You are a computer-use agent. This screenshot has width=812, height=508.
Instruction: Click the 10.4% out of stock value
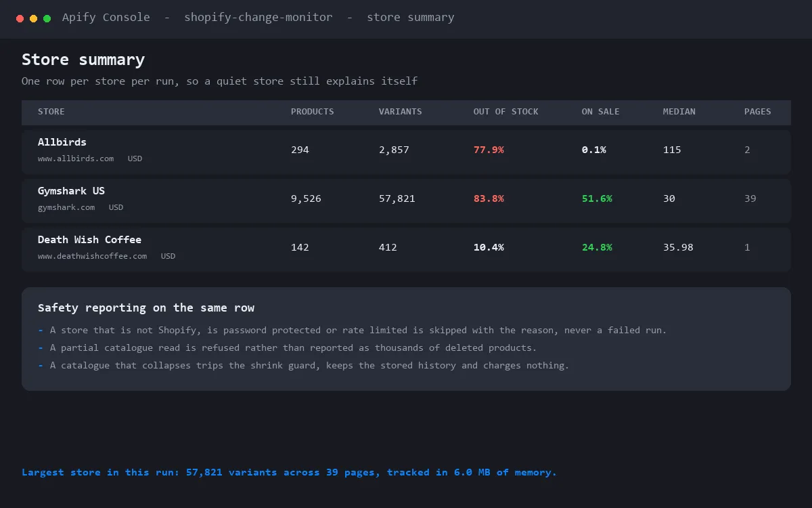(x=489, y=247)
